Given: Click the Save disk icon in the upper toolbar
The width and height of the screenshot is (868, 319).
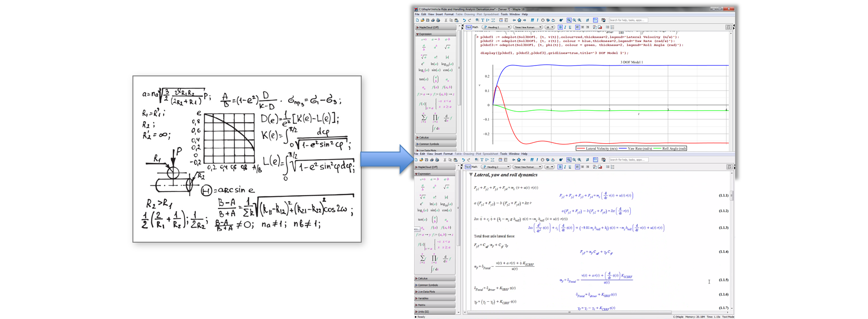Looking at the screenshot, I should click(428, 20).
